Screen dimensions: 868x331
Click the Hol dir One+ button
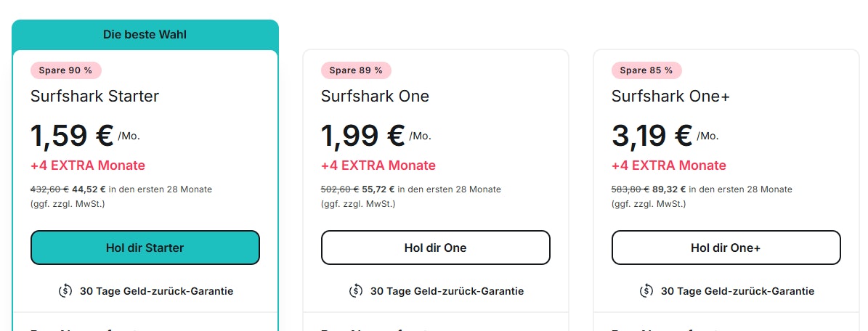coord(726,248)
